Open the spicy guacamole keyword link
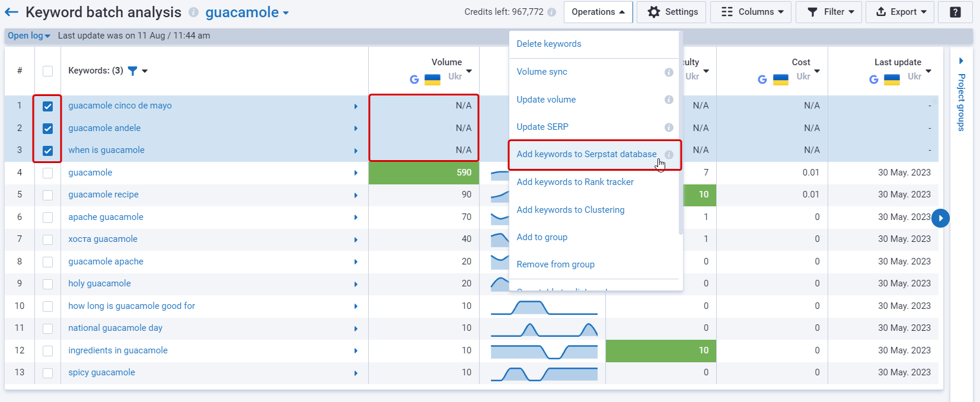The width and height of the screenshot is (980, 402). 101,372
